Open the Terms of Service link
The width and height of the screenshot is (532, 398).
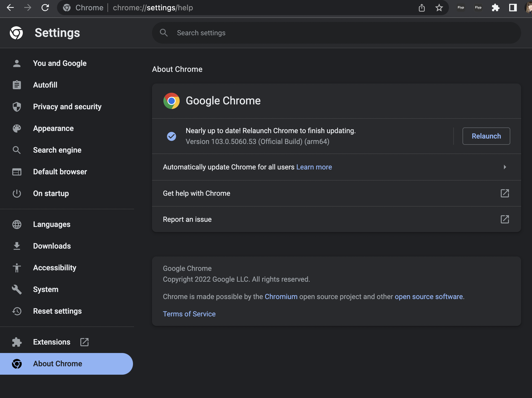click(x=189, y=314)
